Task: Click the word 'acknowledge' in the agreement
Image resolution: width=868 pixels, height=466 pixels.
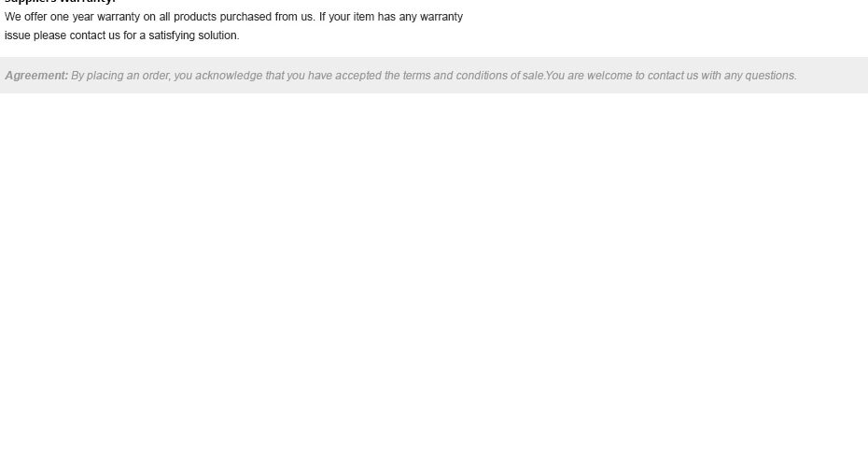Action: [229, 76]
